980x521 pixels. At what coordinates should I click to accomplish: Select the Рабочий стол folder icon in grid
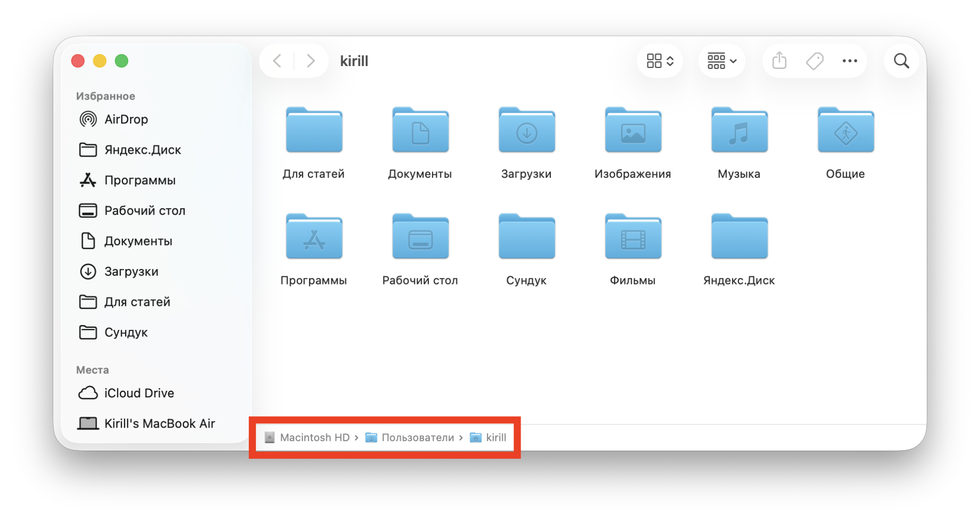point(420,236)
